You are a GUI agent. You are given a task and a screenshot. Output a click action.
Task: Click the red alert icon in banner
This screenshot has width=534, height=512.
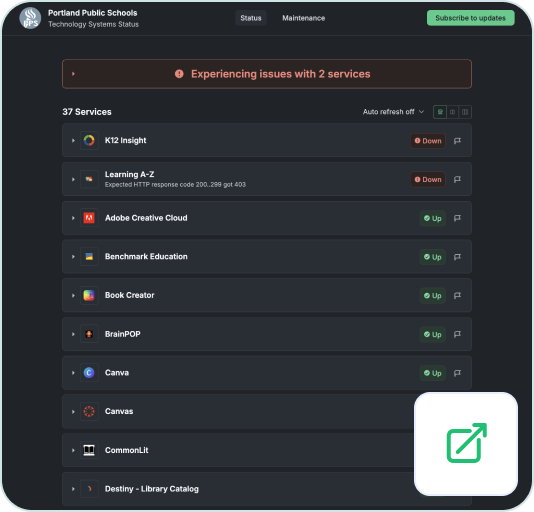[x=179, y=74]
